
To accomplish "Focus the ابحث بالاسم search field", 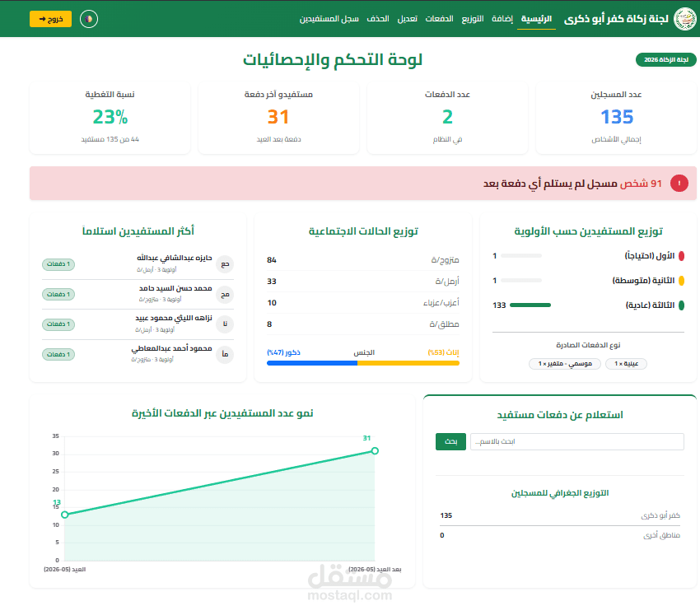I will tap(576, 441).
